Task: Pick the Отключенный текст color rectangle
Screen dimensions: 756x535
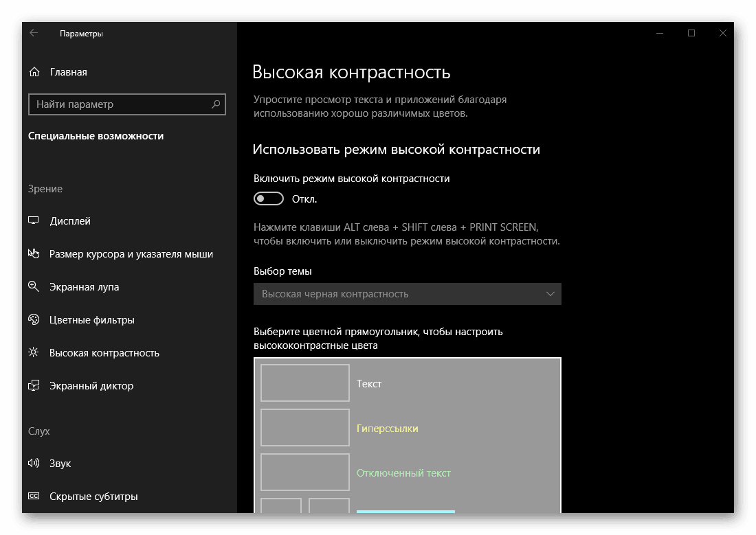Action: pos(304,472)
